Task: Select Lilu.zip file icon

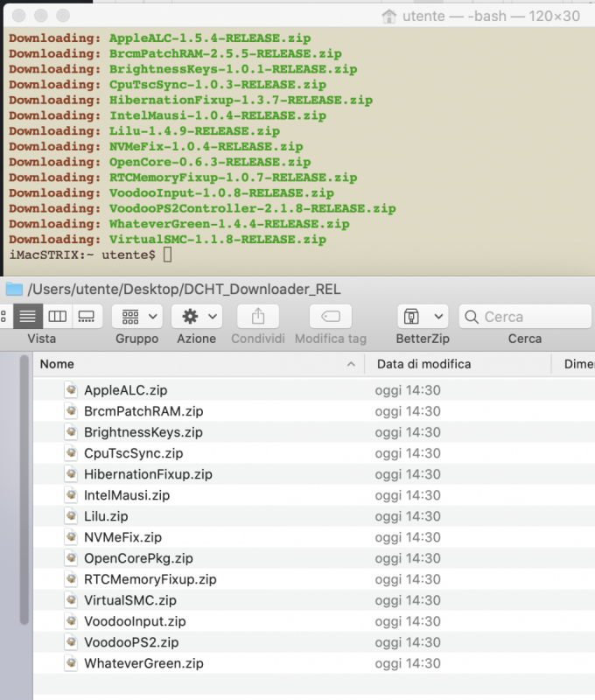Action: (71, 515)
